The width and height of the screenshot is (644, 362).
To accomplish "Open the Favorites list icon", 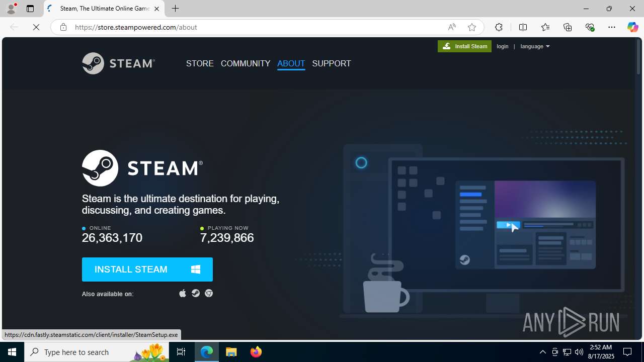I will coord(545,27).
